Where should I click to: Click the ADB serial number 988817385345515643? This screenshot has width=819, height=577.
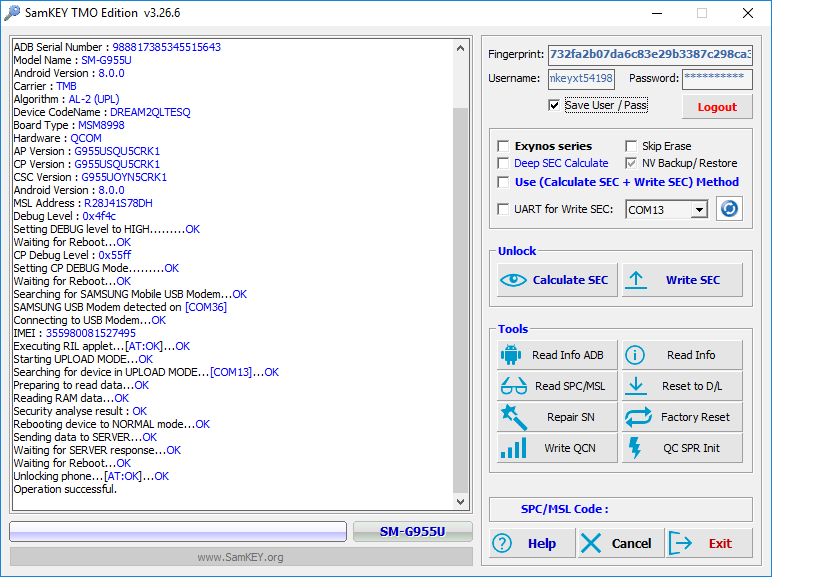point(167,48)
